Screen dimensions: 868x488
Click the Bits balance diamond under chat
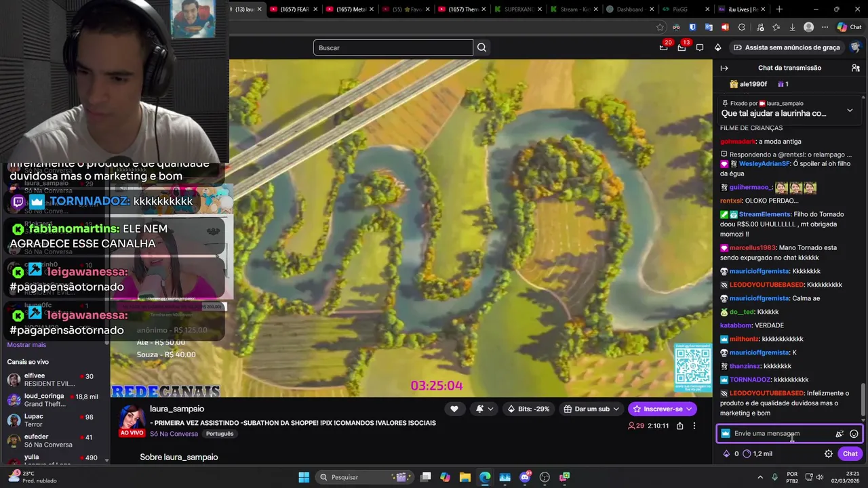pos(727,453)
